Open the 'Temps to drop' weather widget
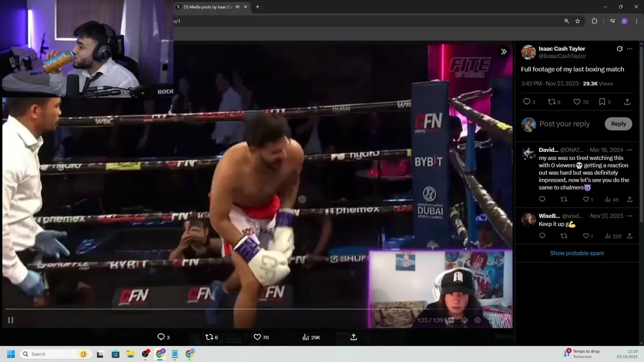This screenshot has height=362, width=644. 583,354
